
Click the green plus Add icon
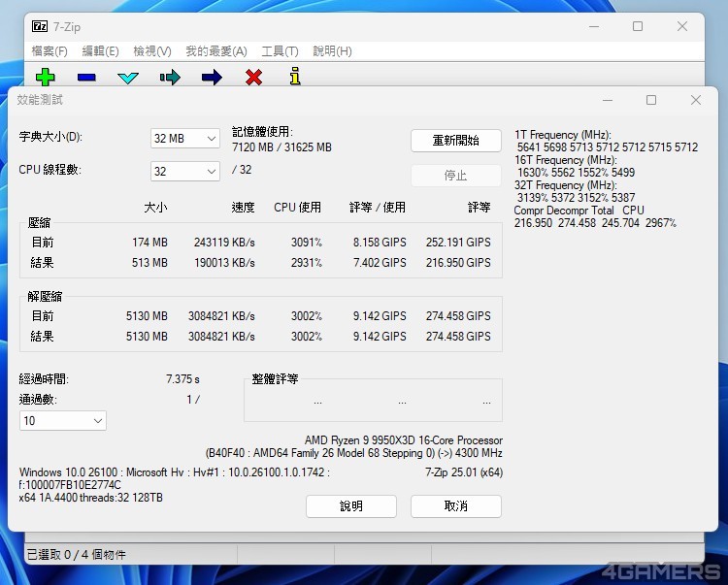point(45,78)
